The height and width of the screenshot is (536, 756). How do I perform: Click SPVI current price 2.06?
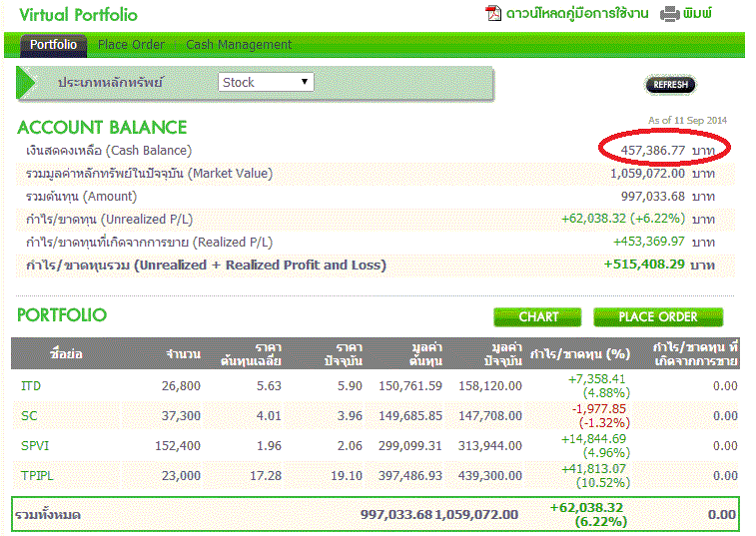350,446
